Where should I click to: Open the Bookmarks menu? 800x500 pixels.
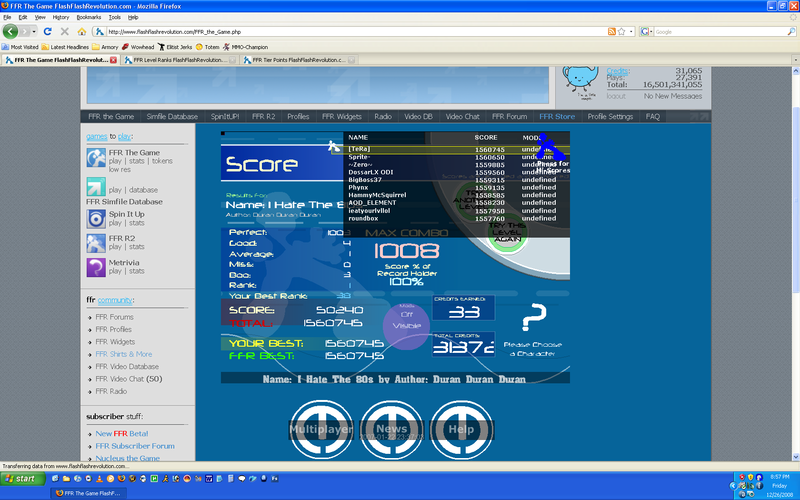[x=88, y=17]
